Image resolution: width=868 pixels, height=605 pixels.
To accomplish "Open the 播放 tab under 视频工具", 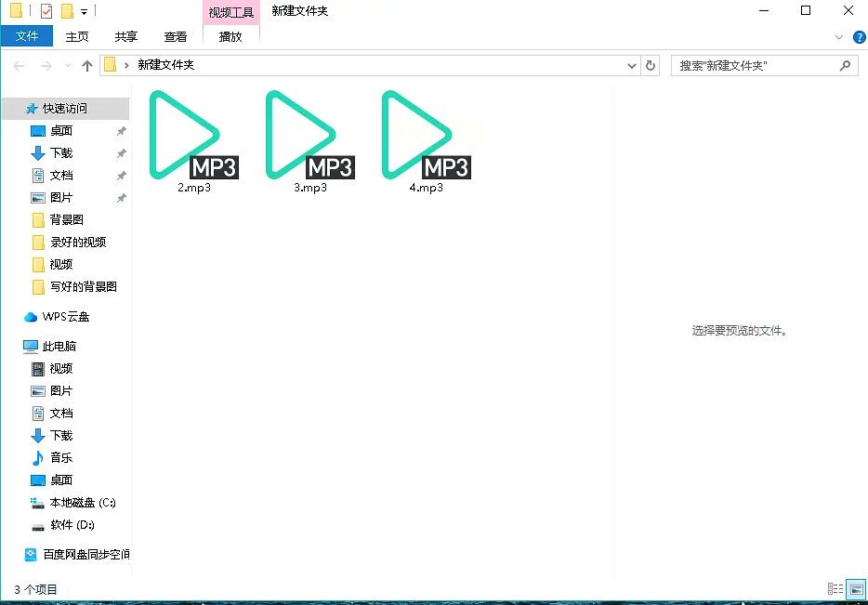I will click(x=230, y=36).
